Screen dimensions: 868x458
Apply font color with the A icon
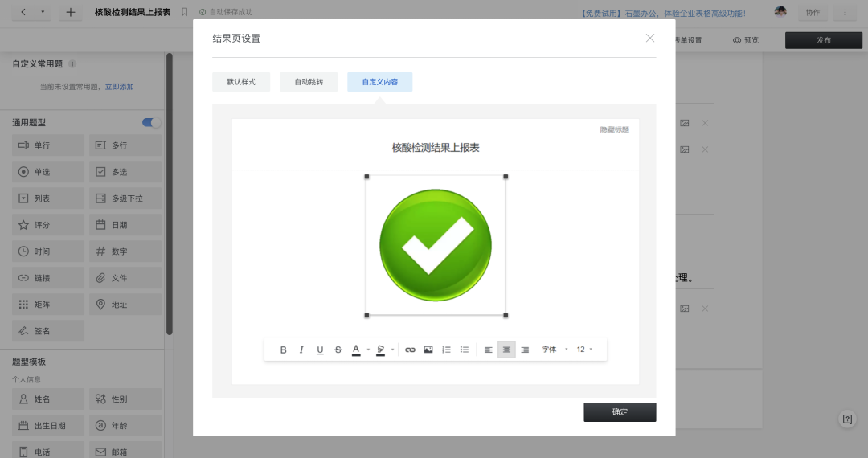356,350
